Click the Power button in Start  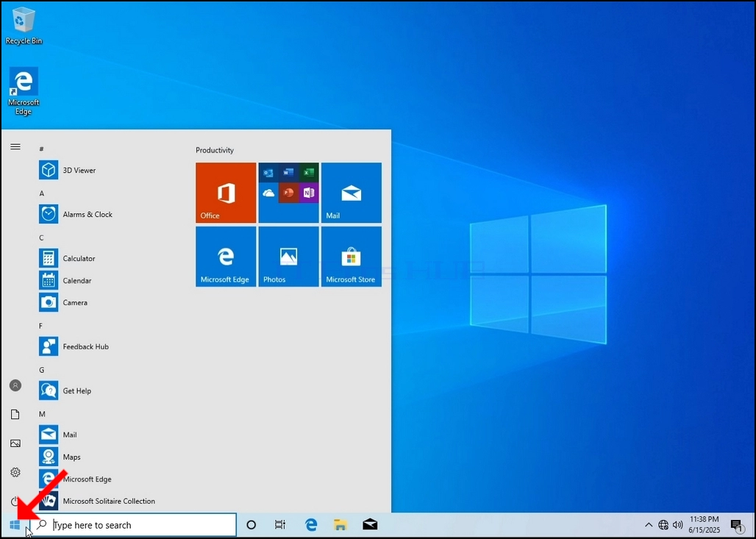15,501
